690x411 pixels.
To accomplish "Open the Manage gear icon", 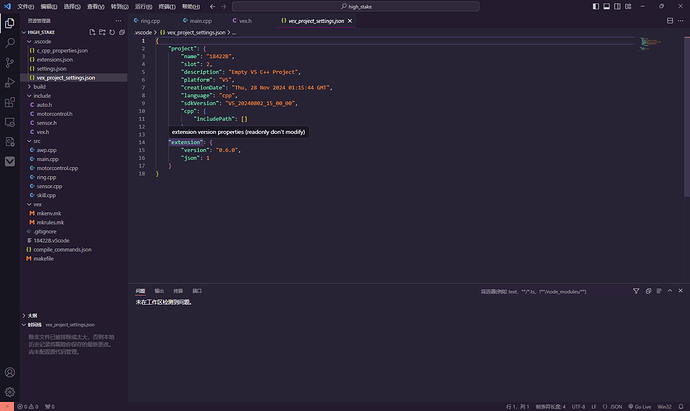I will point(10,392).
